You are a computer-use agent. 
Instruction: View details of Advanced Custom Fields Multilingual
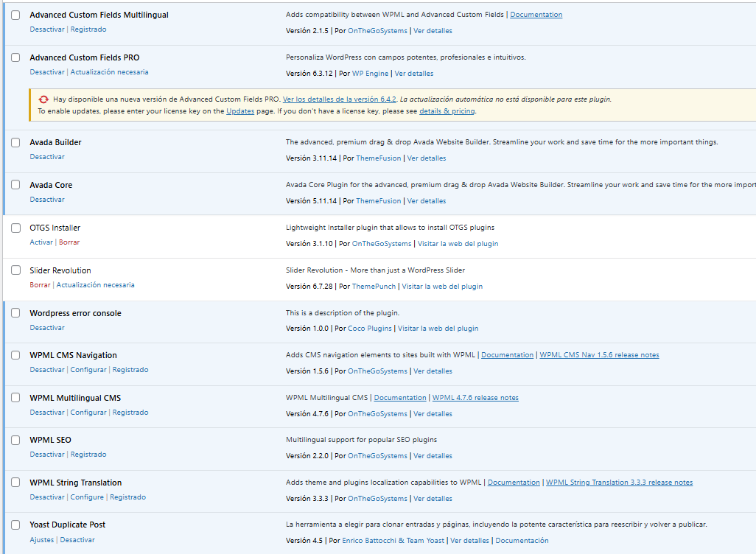[433, 31]
